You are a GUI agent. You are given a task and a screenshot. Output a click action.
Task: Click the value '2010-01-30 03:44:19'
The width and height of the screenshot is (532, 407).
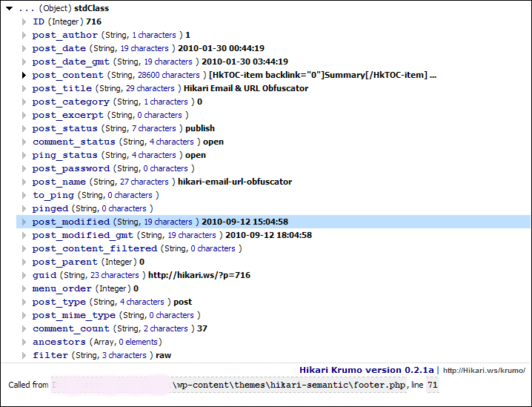click(245, 62)
